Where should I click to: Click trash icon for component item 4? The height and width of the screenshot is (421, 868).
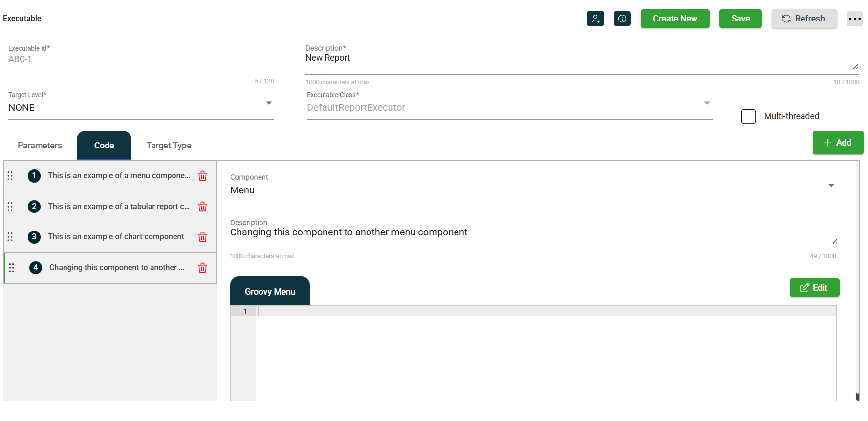tap(202, 268)
